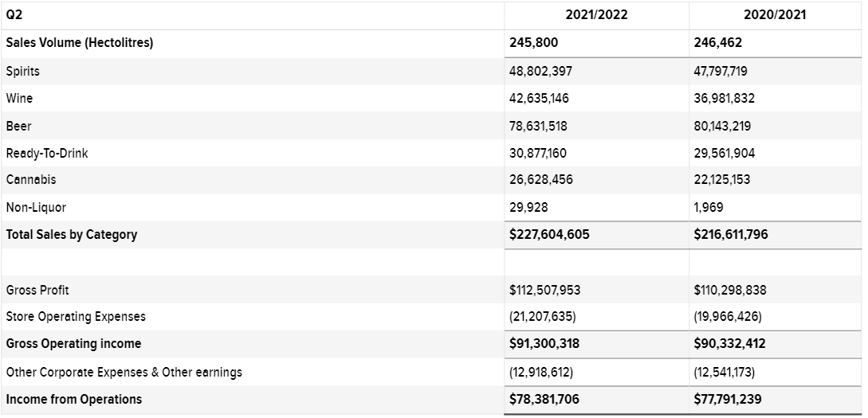Viewport: 868px width, 418px height.
Task: Select the 2020/2021 column header
Action: coord(775,15)
